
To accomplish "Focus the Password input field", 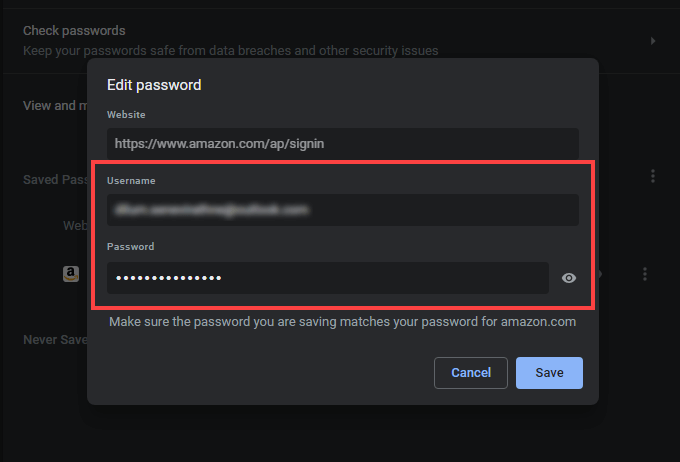I will pos(328,278).
